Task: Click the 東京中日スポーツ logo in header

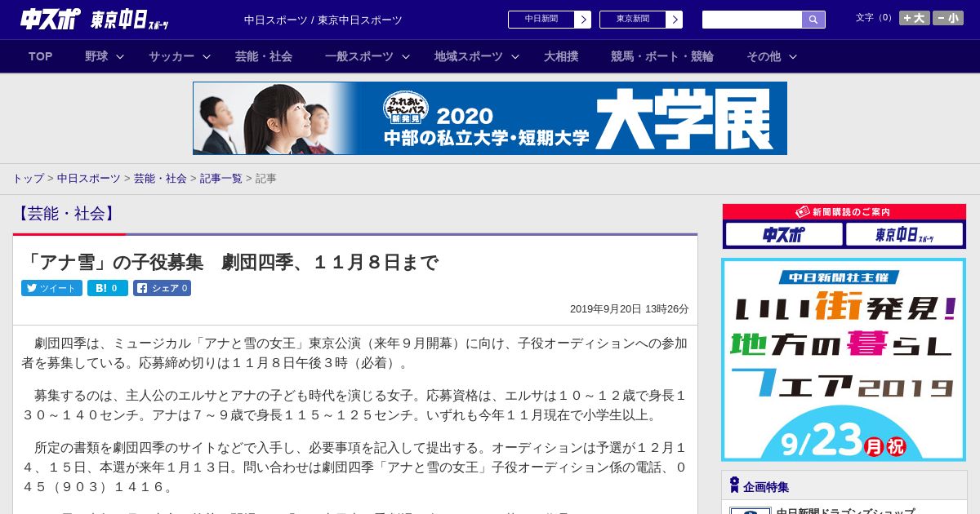Action: [129, 20]
